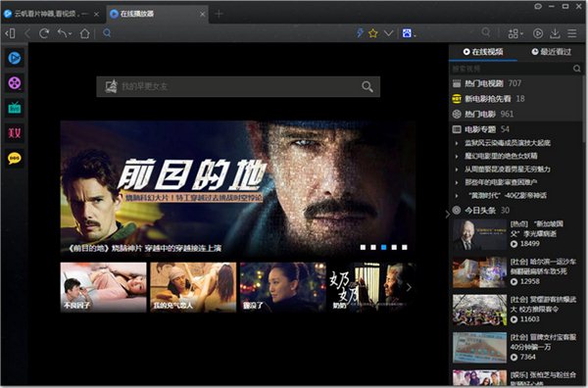Reload the page with refresh icon
Viewport: 588px width, 388px height.
tap(44, 33)
